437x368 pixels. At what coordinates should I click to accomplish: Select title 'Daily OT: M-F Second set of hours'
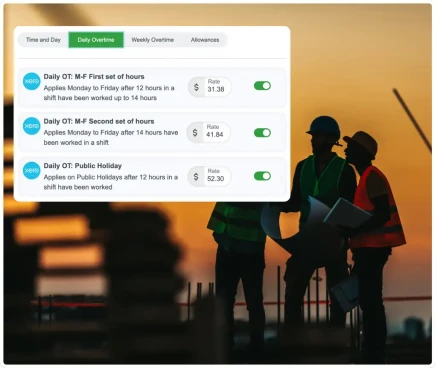pos(99,121)
